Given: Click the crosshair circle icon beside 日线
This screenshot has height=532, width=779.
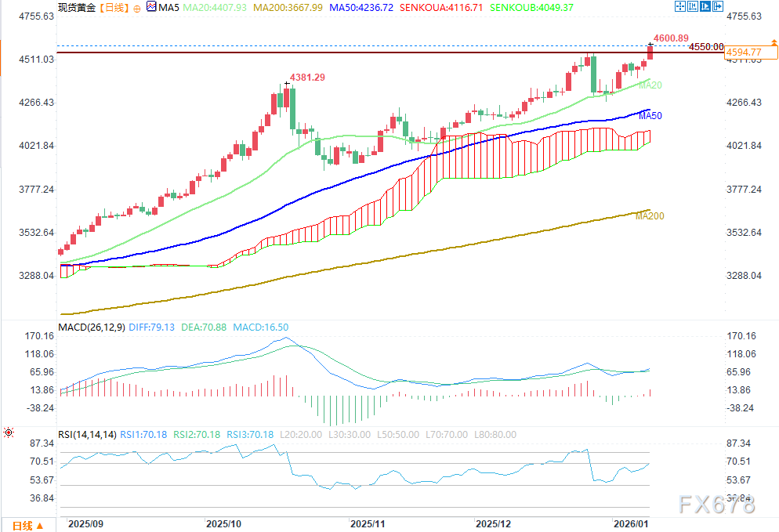Looking at the screenshot, I should (138, 8).
